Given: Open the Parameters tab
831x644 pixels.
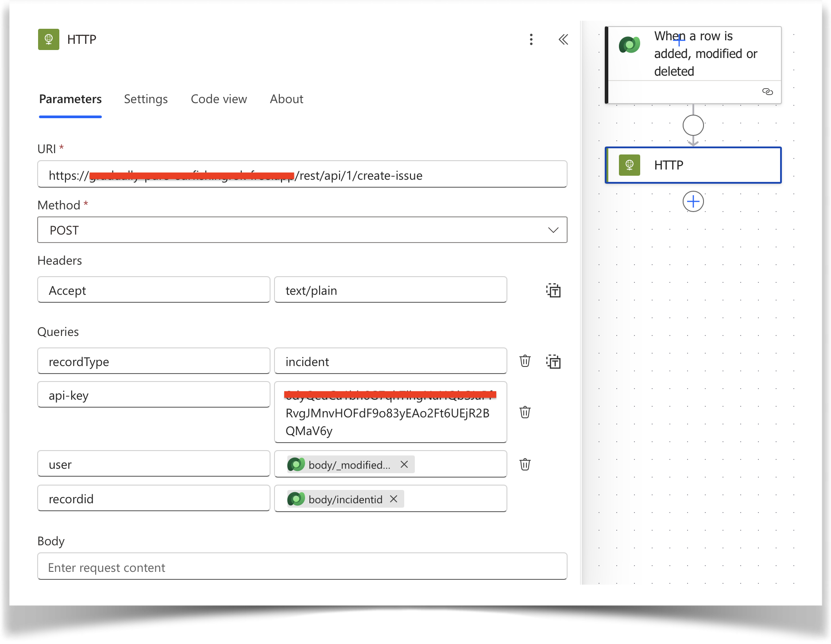Looking at the screenshot, I should tap(70, 99).
